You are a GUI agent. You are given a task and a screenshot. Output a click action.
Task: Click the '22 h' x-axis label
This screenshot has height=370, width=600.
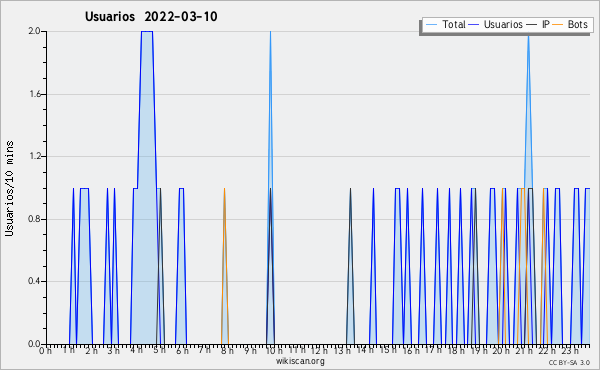[x=547, y=351]
